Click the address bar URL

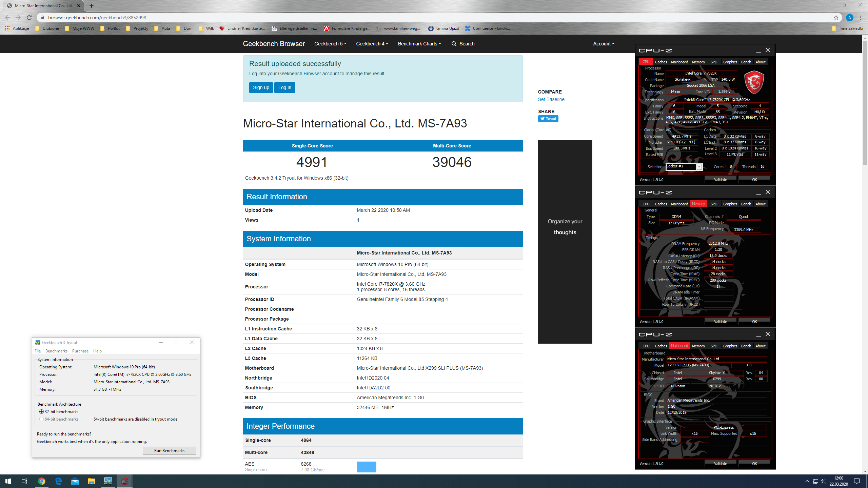point(97,18)
